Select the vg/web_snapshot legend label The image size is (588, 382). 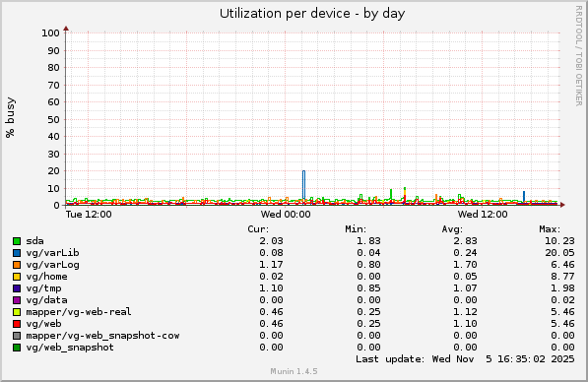tap(70, 348)
